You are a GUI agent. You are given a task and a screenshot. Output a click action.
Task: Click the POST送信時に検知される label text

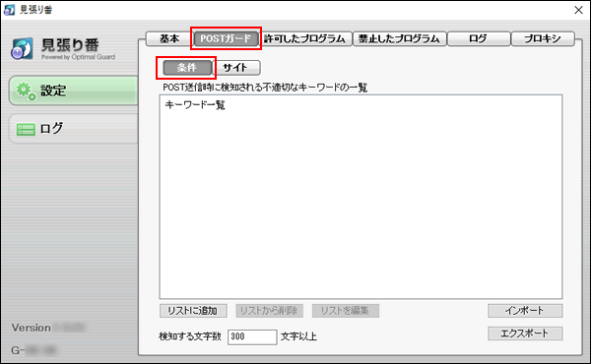(265, 88)
